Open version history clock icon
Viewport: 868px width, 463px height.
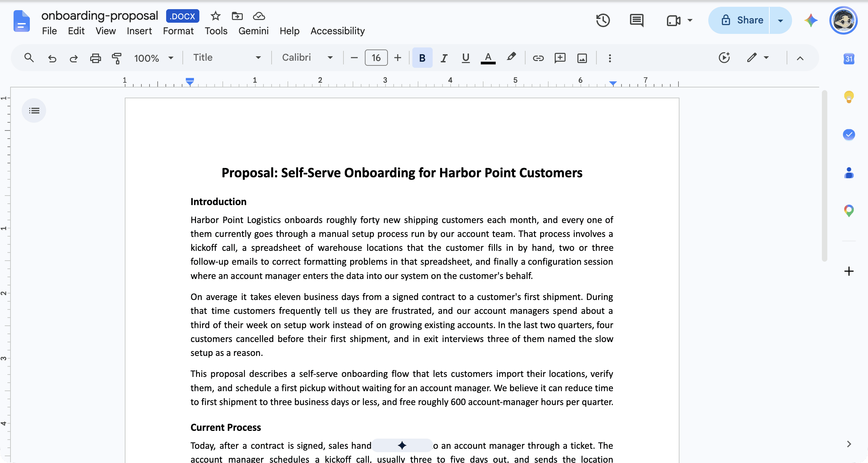[x=603, y=20]
